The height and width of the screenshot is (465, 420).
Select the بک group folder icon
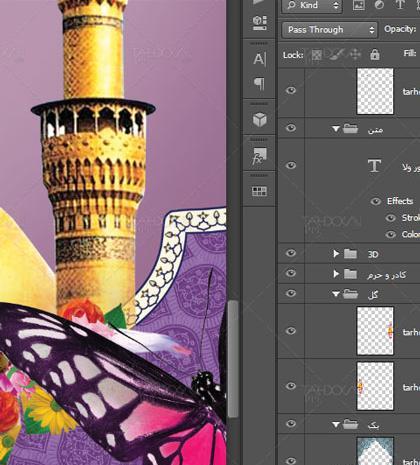pyautogui.click(x=350, y=424)
